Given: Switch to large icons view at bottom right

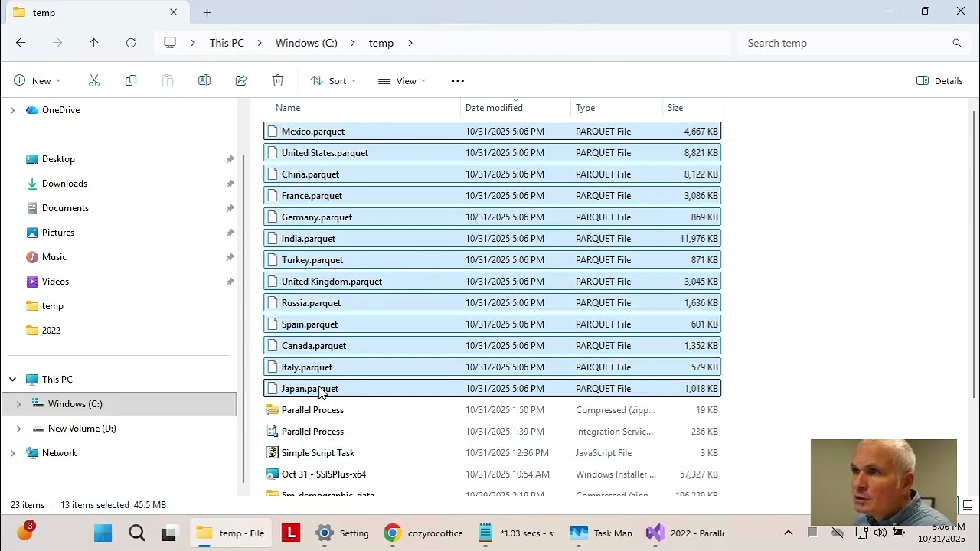Looking at the screenshot, I should click(x=968, y=505).
